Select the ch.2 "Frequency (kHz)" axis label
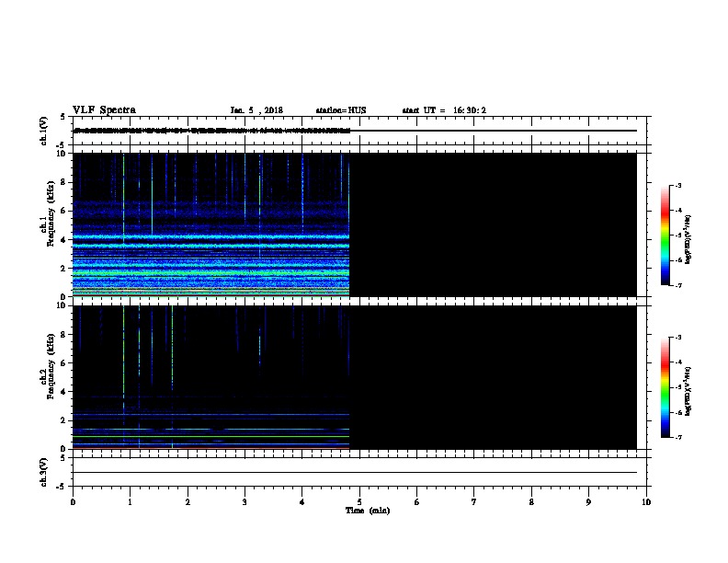Screen dimensions: 728x563 click(x=51, y=366)
